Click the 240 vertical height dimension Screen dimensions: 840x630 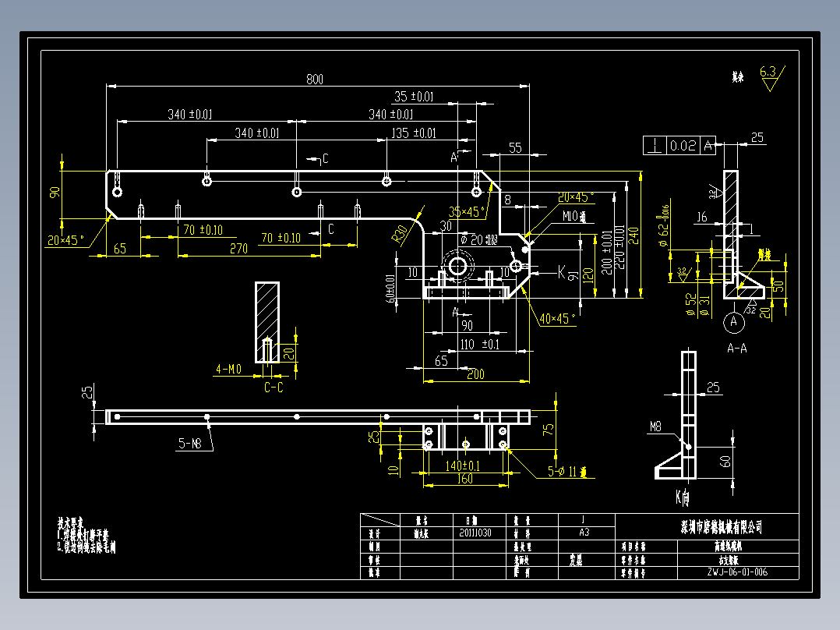[634, 236]
